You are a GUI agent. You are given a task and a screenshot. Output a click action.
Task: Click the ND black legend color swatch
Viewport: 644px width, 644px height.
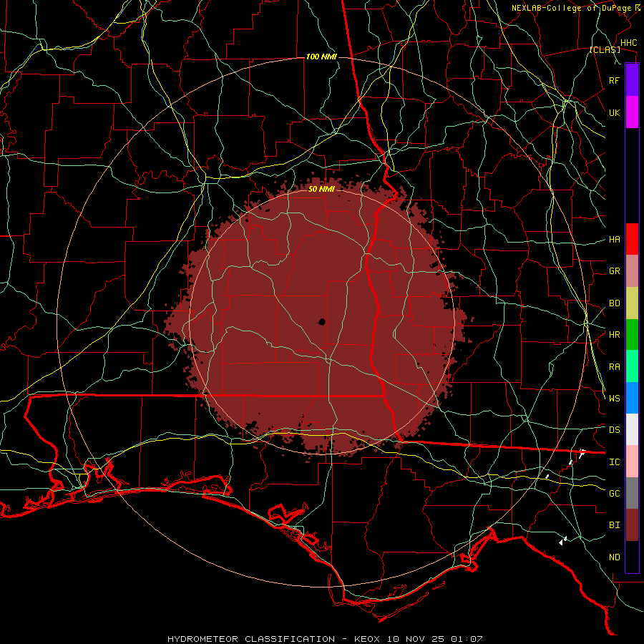[x=632, y=557]
